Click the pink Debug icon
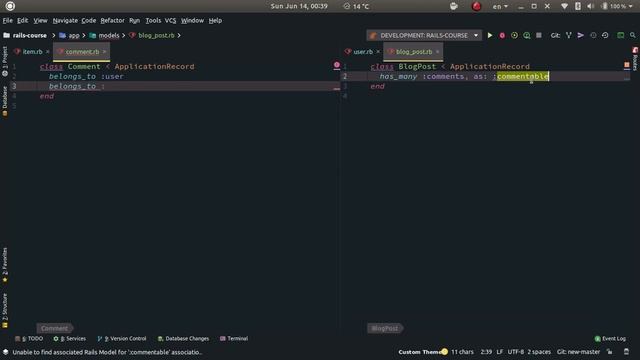Image resolution: width=640 pixels, height=360 pixels. pos(502,36)
